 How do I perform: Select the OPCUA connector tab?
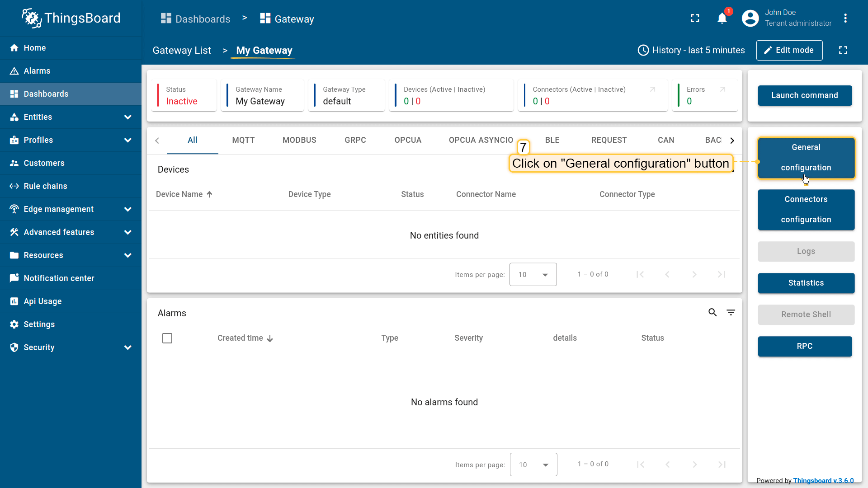[408, 140]
